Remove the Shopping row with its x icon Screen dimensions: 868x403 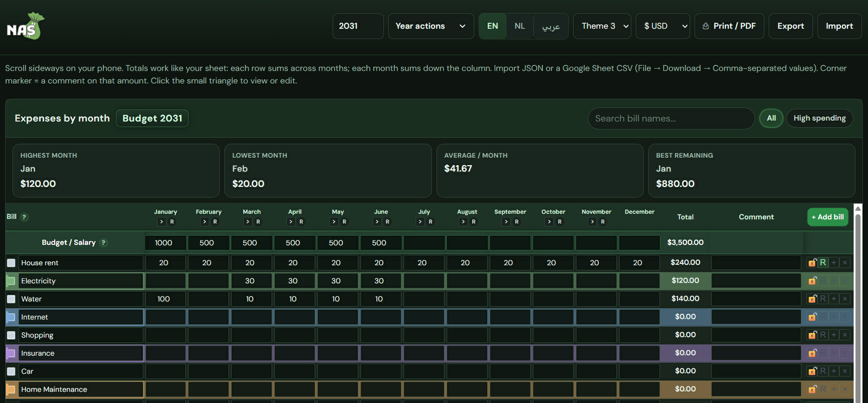(x=845, y=335)
